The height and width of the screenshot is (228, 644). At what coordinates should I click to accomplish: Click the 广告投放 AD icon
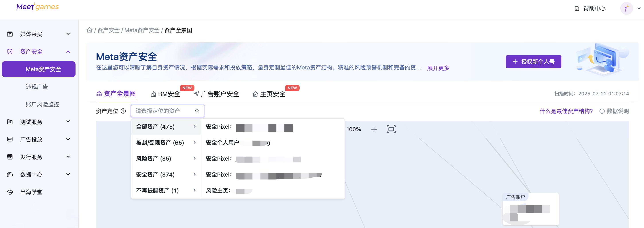[x=10, y=140]
